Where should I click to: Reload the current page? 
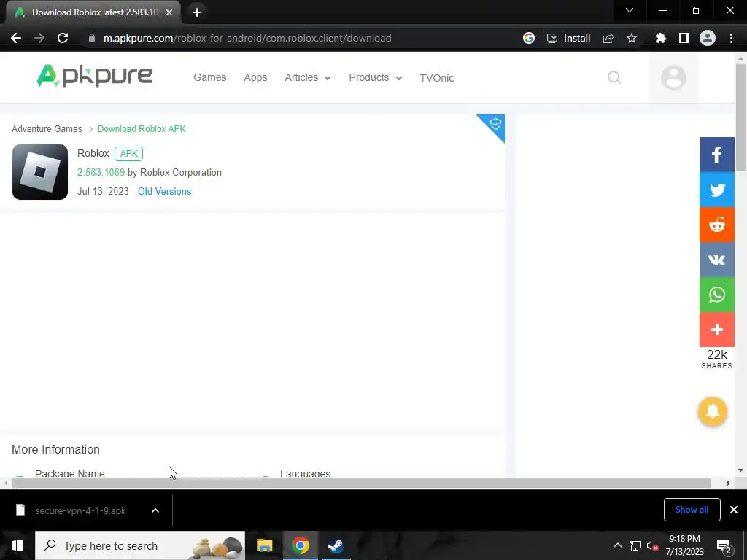63,38
